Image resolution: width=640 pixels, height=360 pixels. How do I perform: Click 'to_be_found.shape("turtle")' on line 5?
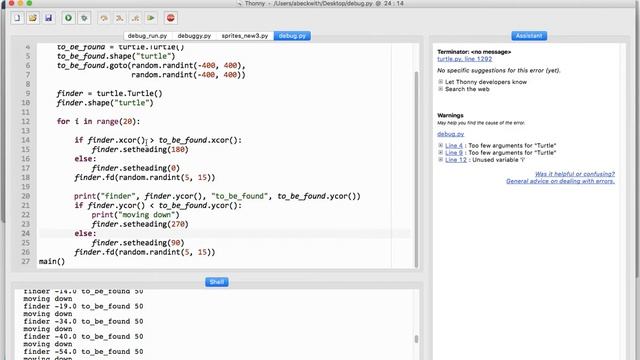116,56
